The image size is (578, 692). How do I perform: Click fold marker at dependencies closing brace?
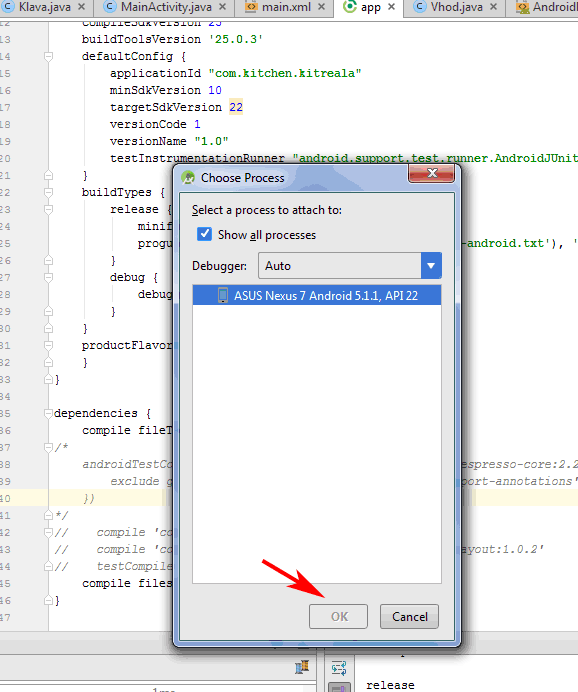[48, 600]
